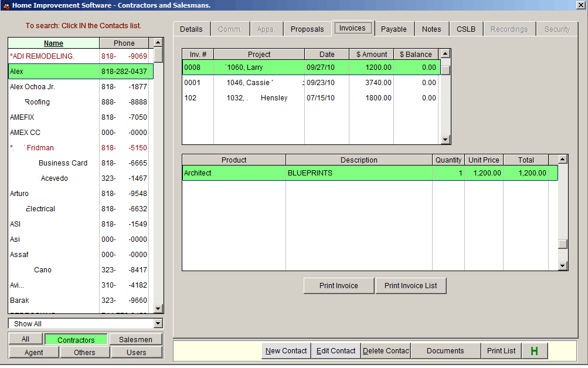The image size is (588, 368).
Task: Click the product list scroll-down arrow
Action: 563,266
